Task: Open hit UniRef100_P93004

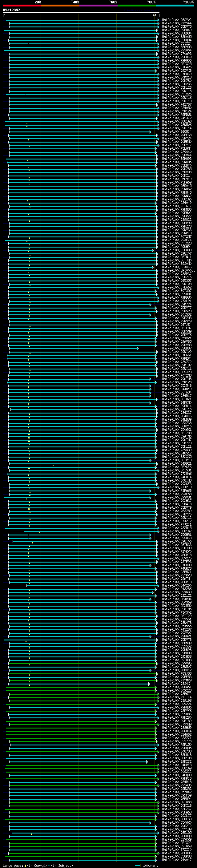Action: click(176, 50)
